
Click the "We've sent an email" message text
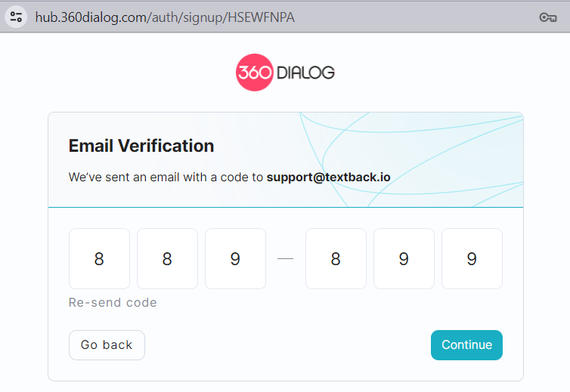tap(166, 178)
